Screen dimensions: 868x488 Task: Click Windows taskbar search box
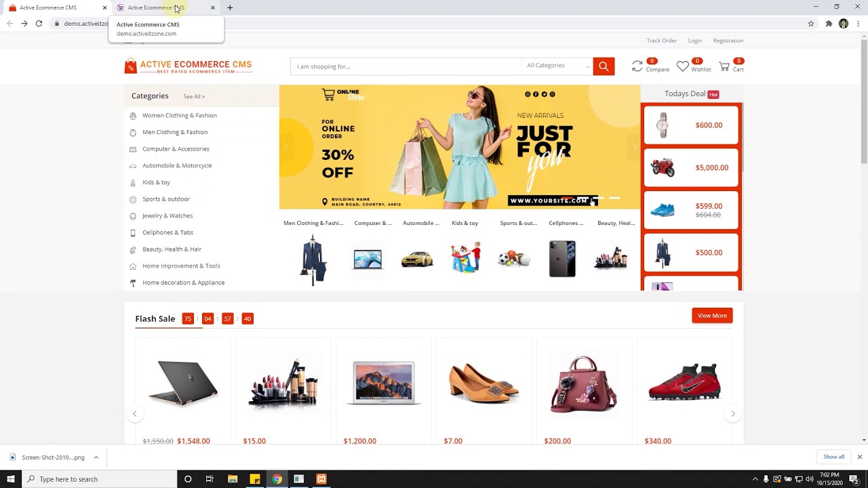pyautogui.click(x=99, y=479)
